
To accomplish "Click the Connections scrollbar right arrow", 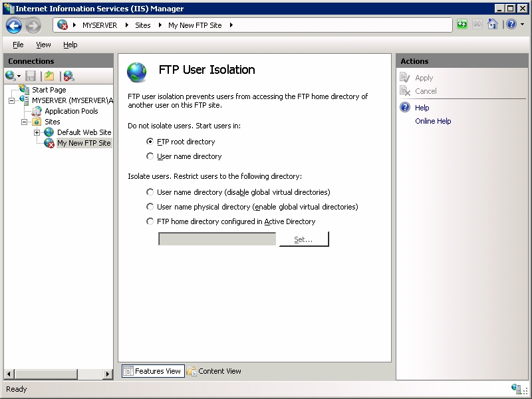I will pyautogui.click(x=108, y=374).
